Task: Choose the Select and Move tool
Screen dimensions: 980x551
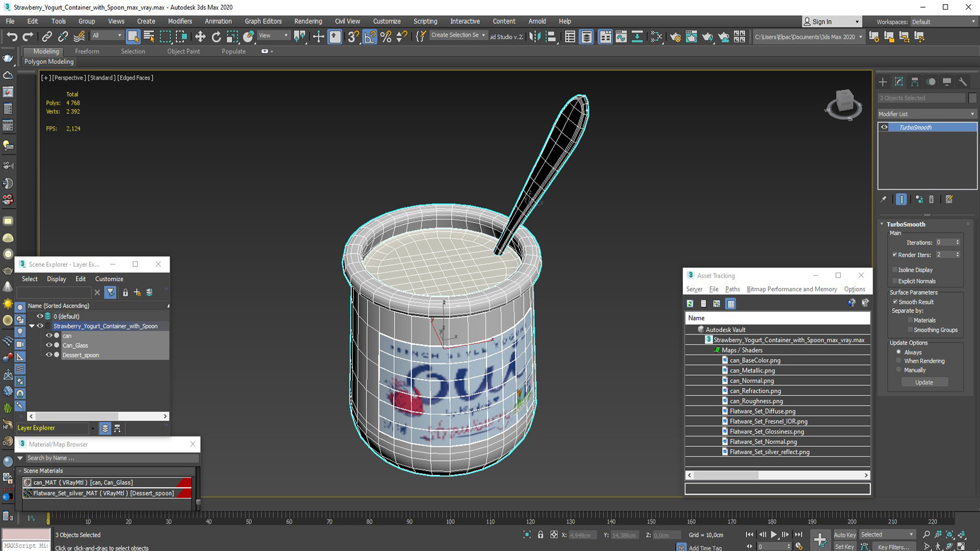Action: click(200, 36)
